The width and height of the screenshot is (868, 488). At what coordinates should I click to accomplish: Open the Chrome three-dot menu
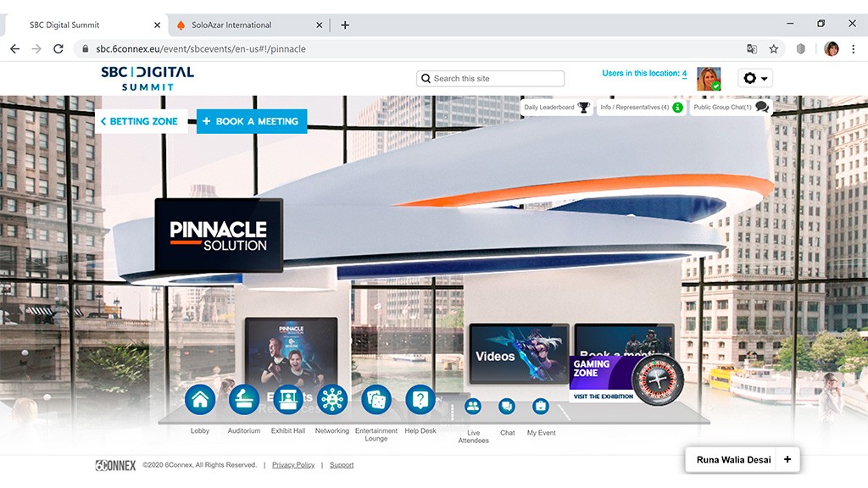click(853, 48)
